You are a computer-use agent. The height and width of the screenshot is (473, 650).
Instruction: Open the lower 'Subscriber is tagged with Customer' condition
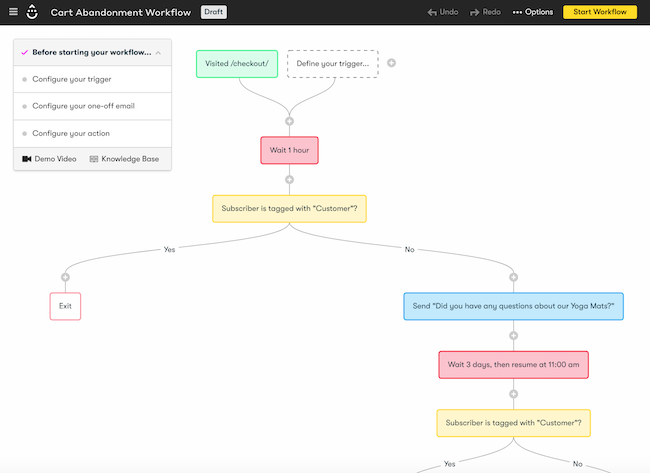(513, 423)
